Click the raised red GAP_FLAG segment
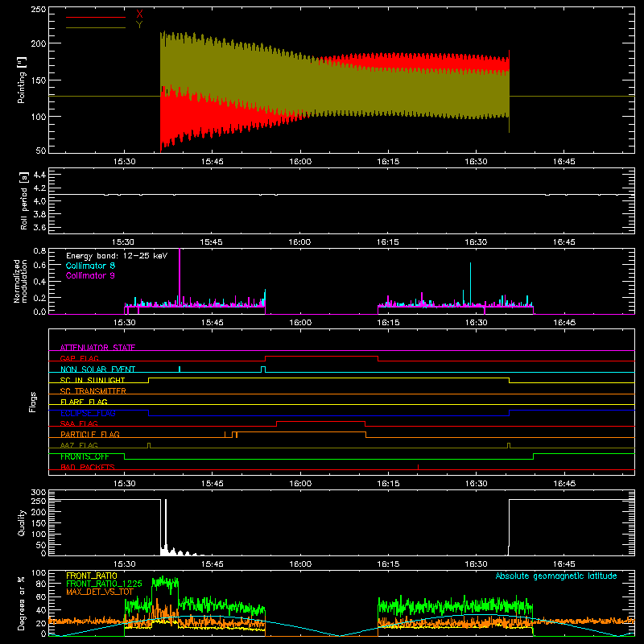The image size is (644, 644). coord(321,356)
